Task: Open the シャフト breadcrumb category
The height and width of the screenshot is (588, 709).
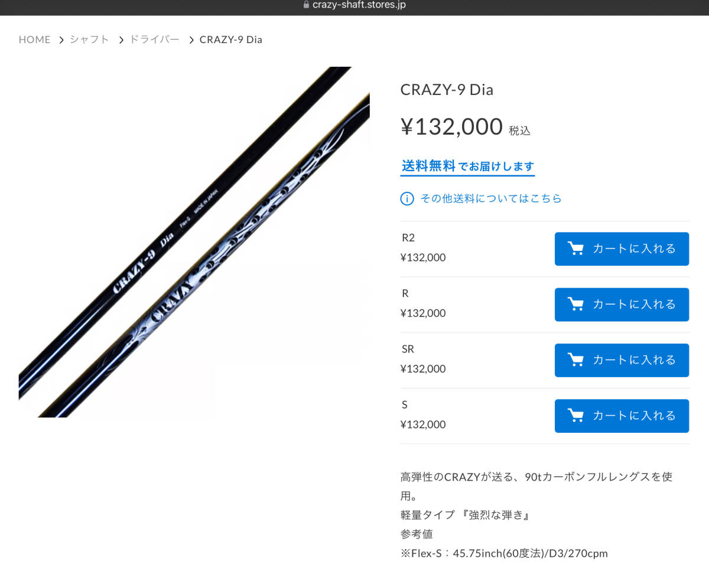Action: click(x=90, y=40)
